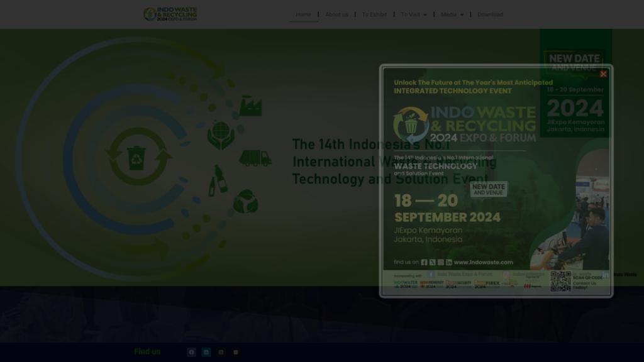Image resolution: width=644 pixels, height=362 pixels.
Task: Open the About us page
Action: click(x=336, y=14)
